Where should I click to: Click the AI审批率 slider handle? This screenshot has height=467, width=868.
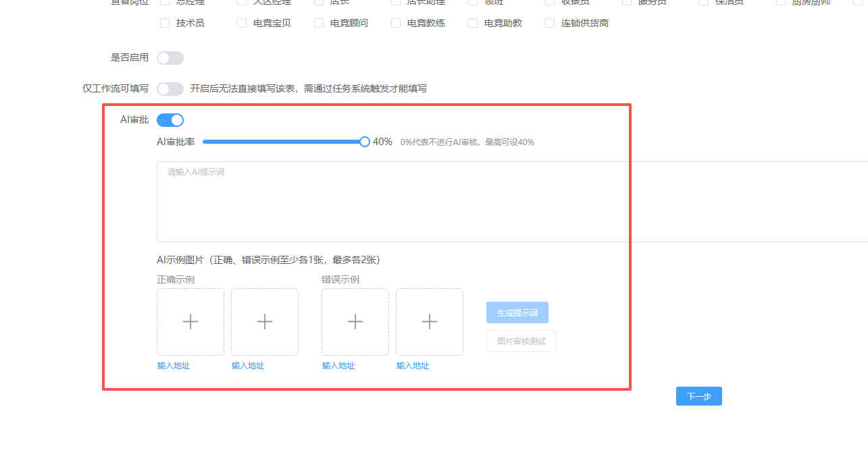[365, 142]
